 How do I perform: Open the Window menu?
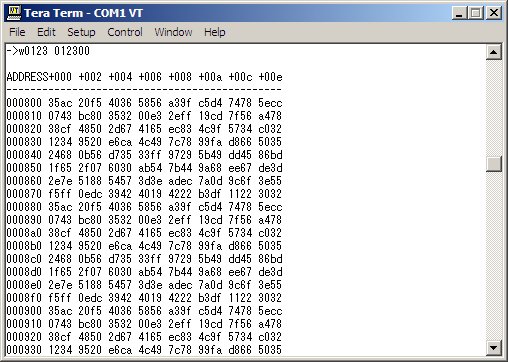tap(173, 32)
